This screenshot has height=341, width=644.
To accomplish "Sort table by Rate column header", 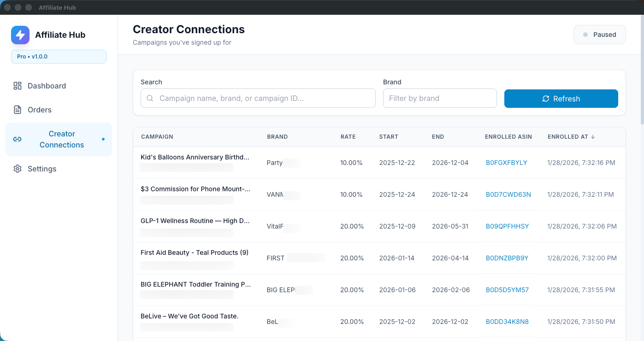I will coord(348,137).
